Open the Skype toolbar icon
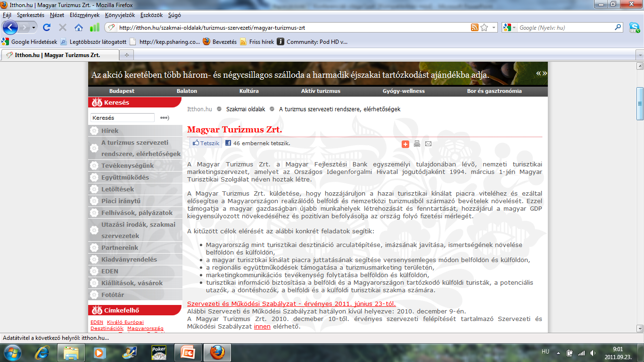Viewport: 644px width, 362px height. (634, 28)
